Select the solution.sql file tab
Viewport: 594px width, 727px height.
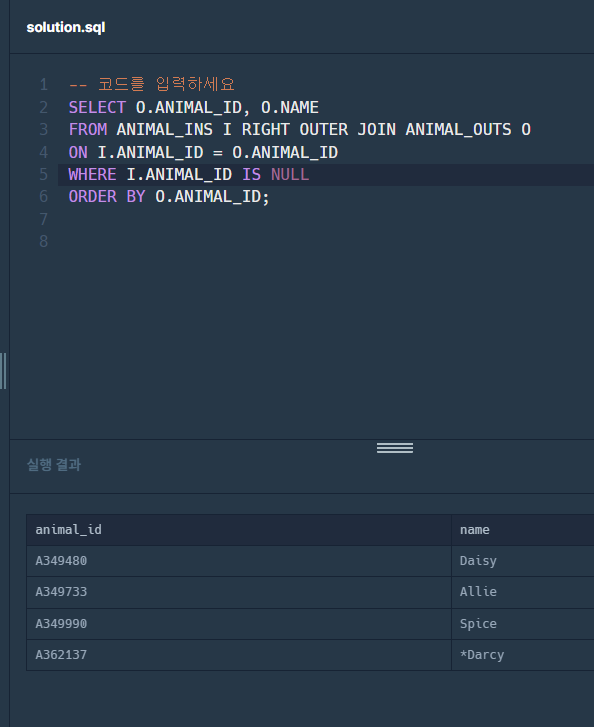[x=66, y=27]
